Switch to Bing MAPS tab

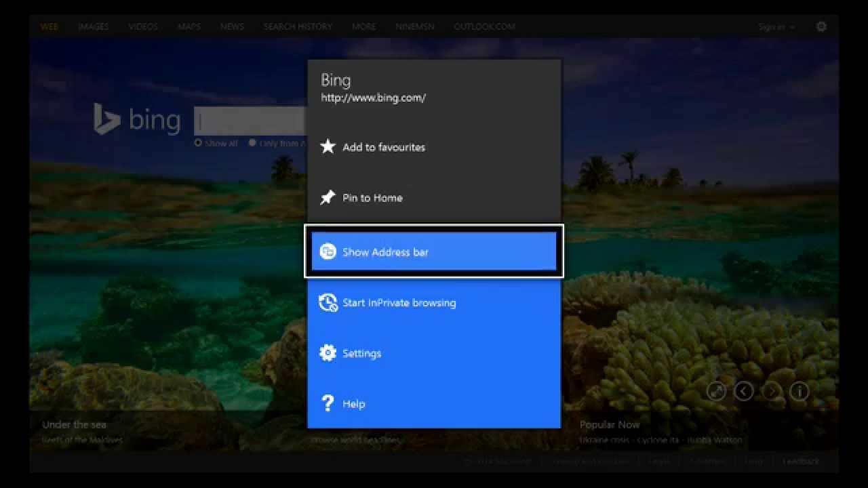click(189, 27)
